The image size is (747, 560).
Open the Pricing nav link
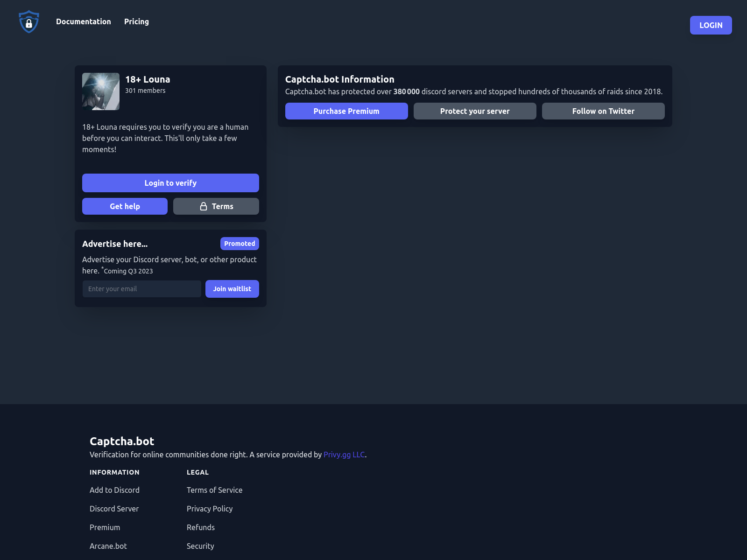[136, 21]
